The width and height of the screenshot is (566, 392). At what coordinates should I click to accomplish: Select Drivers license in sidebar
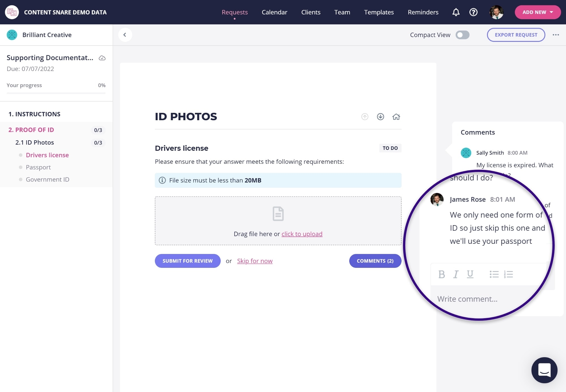47,155
